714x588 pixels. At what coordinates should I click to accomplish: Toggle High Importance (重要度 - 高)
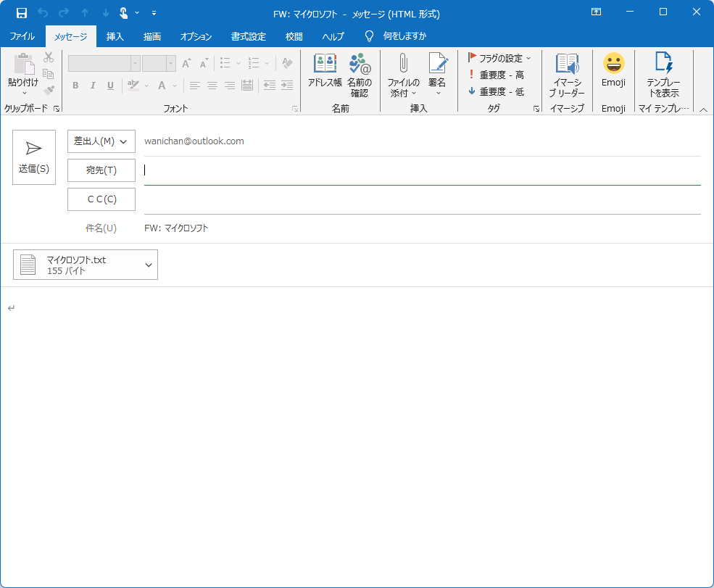pyautogui.click(x=497, y=75)
